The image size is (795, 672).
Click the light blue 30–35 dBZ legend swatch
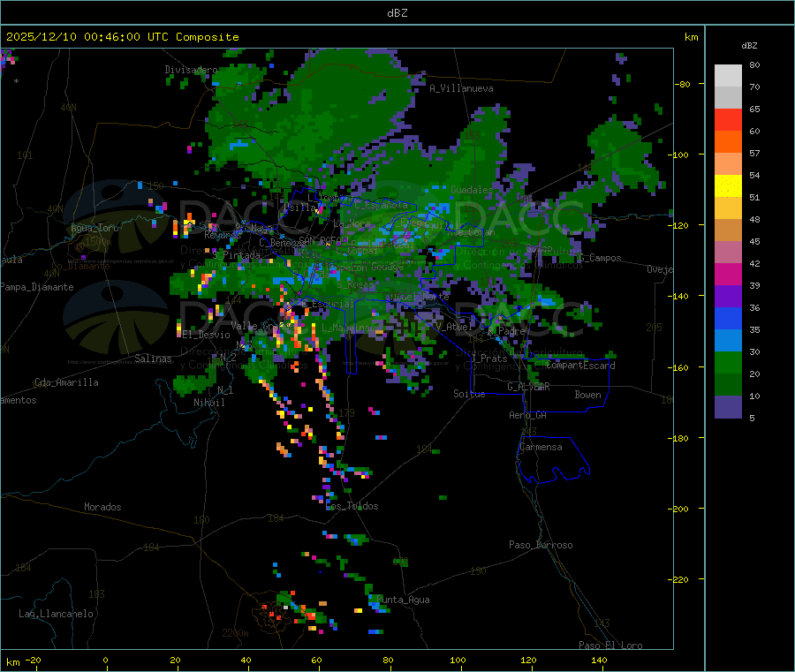728,341
